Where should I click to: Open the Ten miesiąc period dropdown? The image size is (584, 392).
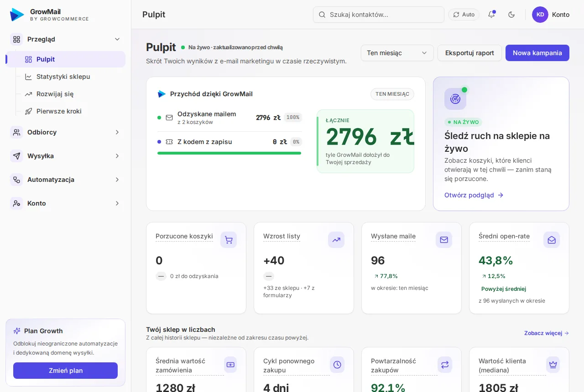tap(397, 53)
